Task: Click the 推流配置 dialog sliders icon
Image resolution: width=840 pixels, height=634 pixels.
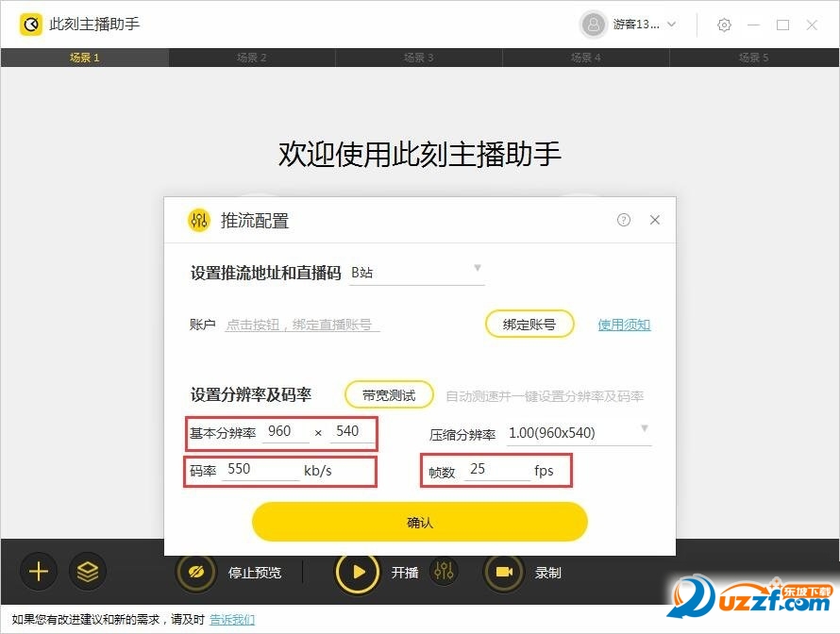Action: coord(199,220)
